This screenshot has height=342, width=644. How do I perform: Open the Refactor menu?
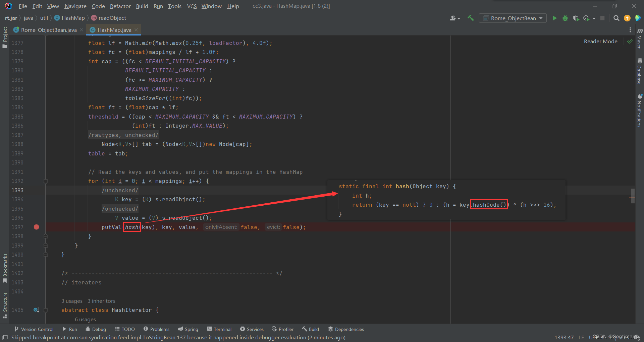click(120, 6)
